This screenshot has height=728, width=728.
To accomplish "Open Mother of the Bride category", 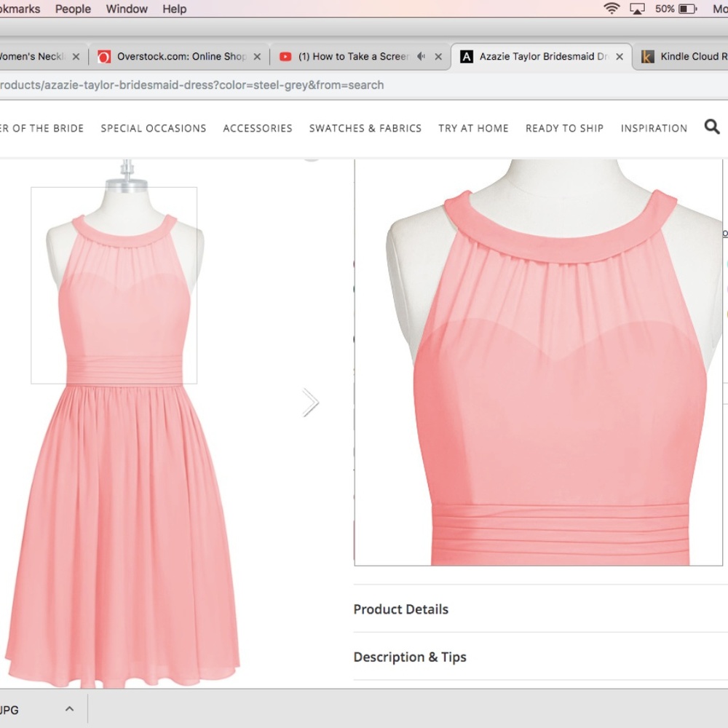I will pos(41,128).
